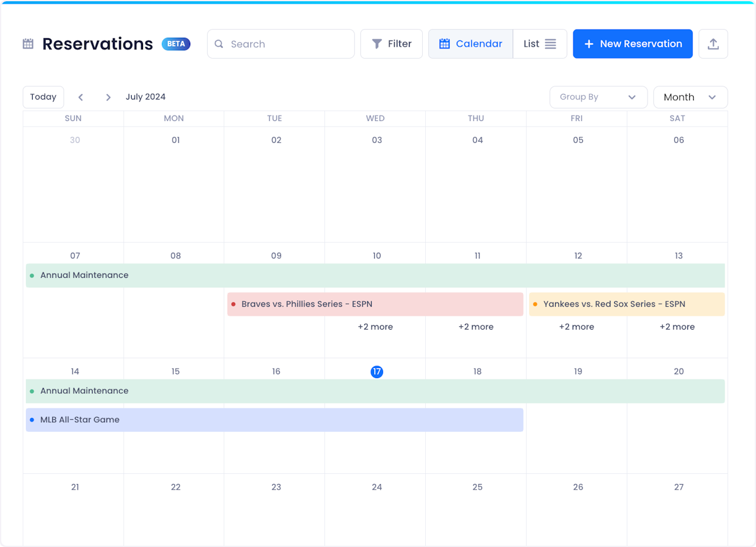Select date 09 on Tuesday
This screenshot has height=547, width=756.
[x=276, y=256]
